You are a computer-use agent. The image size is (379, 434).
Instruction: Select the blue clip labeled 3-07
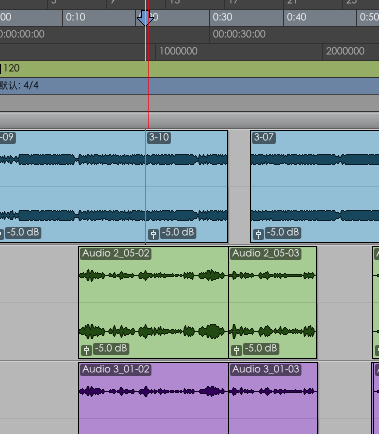tap(315, 187)
